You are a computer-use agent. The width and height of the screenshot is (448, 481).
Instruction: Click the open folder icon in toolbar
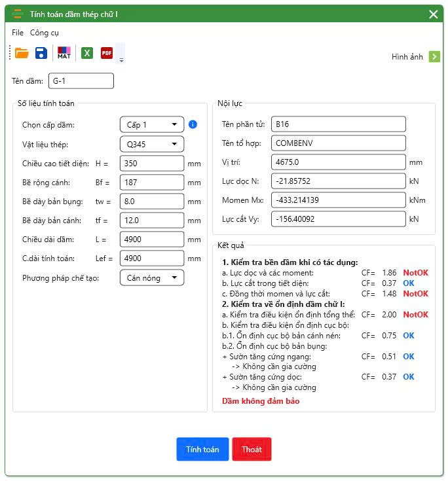click(x=22, y=54)
